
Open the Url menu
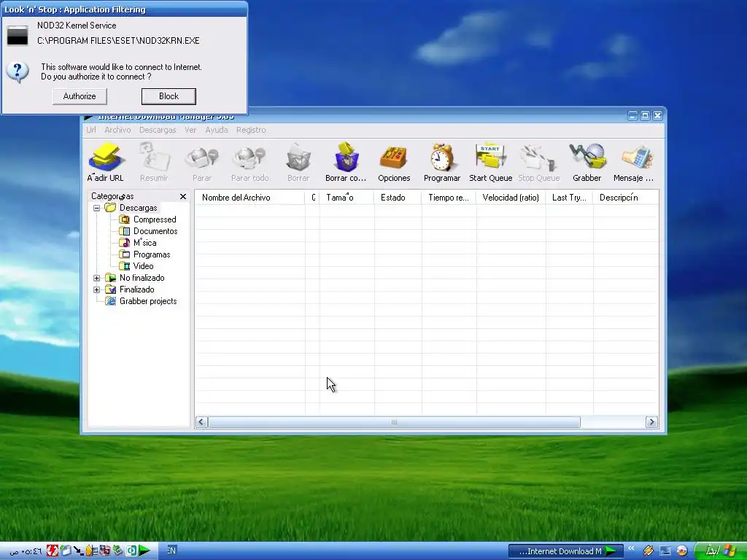91,130
